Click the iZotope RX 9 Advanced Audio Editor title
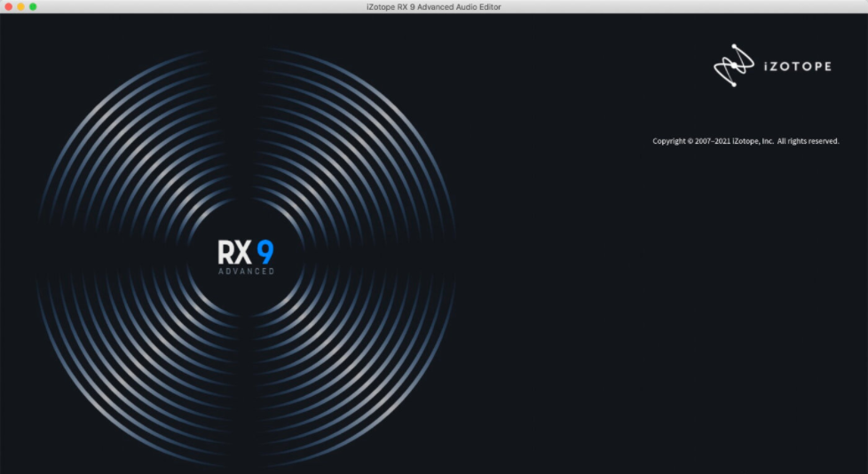 click(433, 6)
